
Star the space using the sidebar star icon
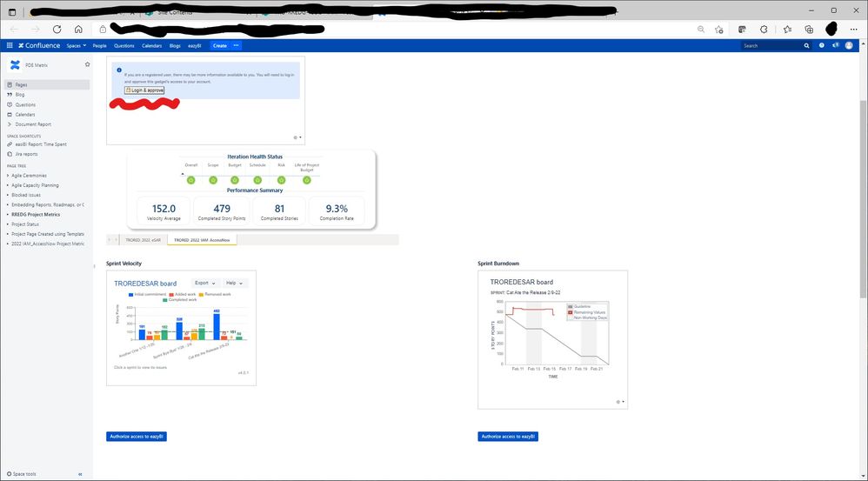pos(87,64)
